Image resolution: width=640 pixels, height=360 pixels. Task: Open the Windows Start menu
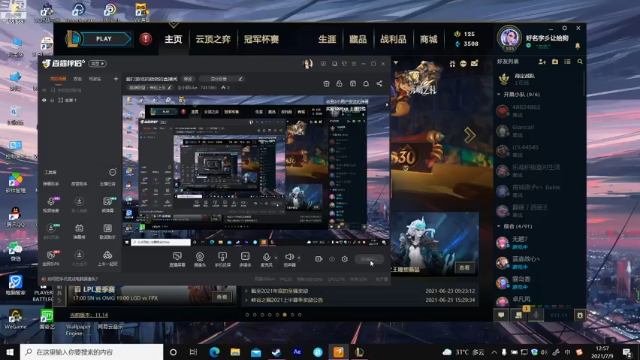tap(9, 352)
